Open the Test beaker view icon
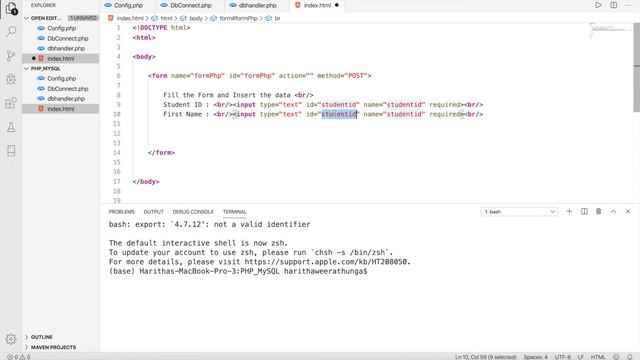Viewport: 640px width, 360px height. click(x=11, y=127)
